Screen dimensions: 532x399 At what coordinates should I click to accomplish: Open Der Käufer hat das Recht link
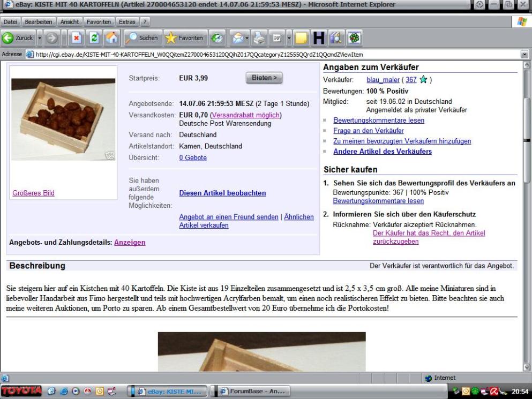tap(429, 237)
